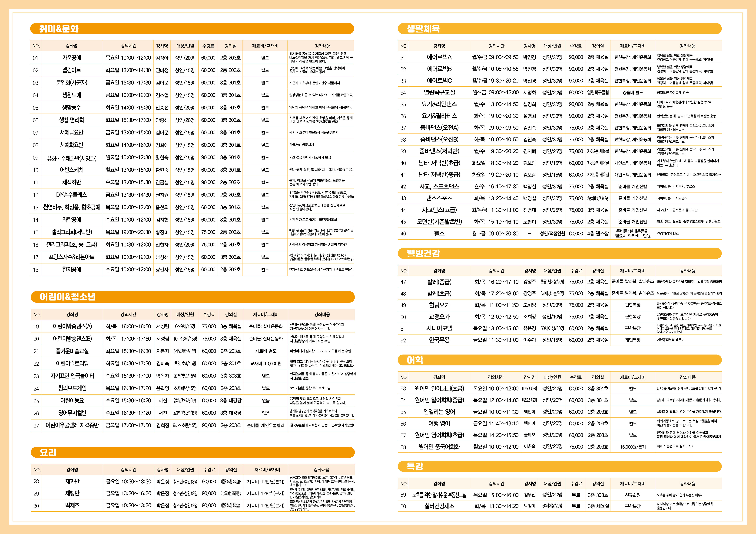Click the 어반스케치 course cell
This screenshot has width=756, height=534.
(71, 170)
